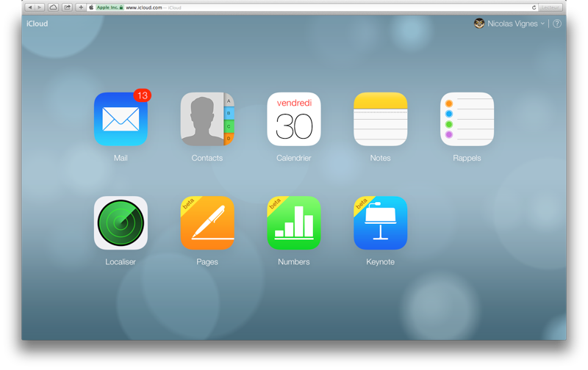Click the Keynote label text

[x=380, y=262]
